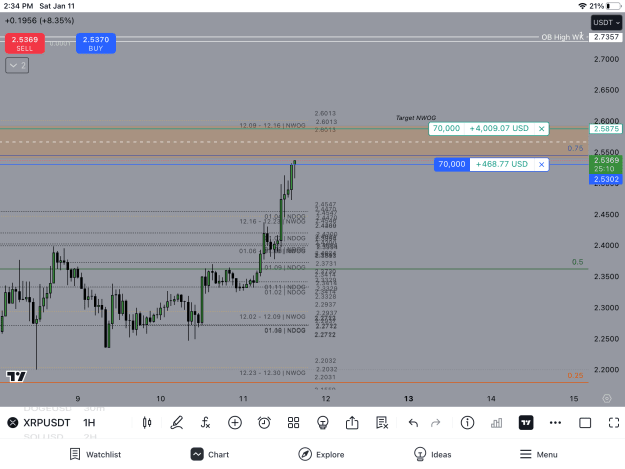
Task: Open the notes list icon in toolbar
Action: [x=381, y=423]
